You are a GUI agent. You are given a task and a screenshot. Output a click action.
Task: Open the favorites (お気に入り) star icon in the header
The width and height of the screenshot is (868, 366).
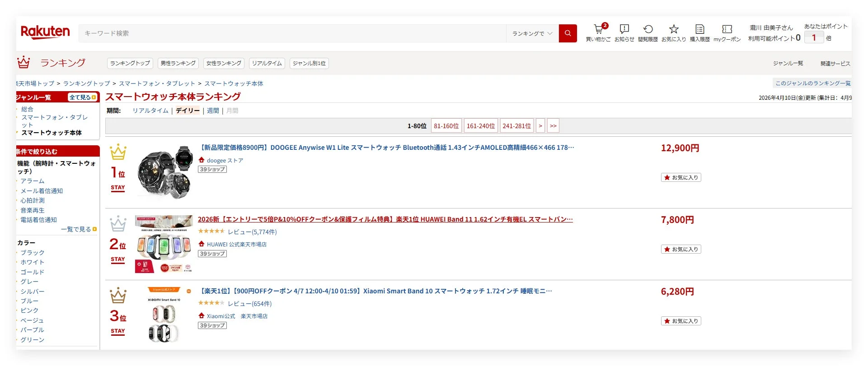tap(674, 33)
